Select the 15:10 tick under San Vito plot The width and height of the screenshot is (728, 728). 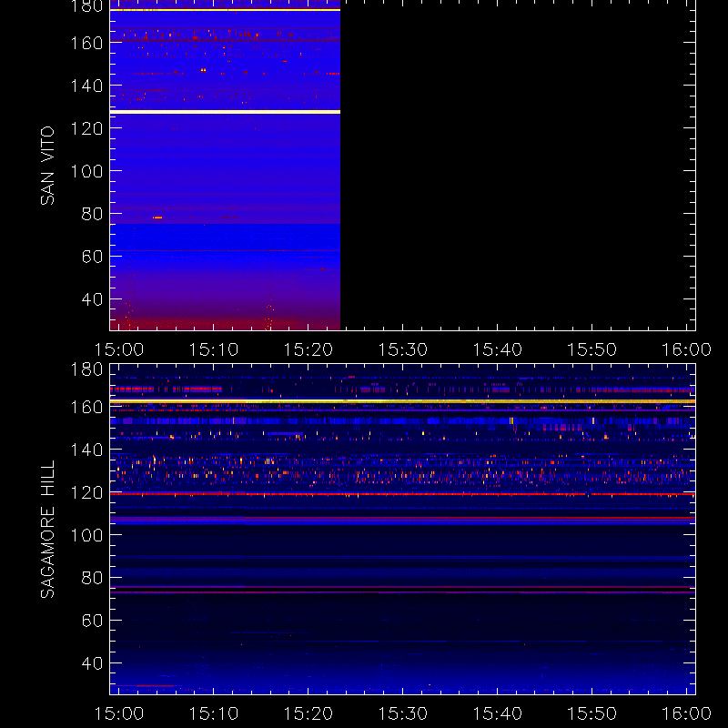tap(214, 349)
